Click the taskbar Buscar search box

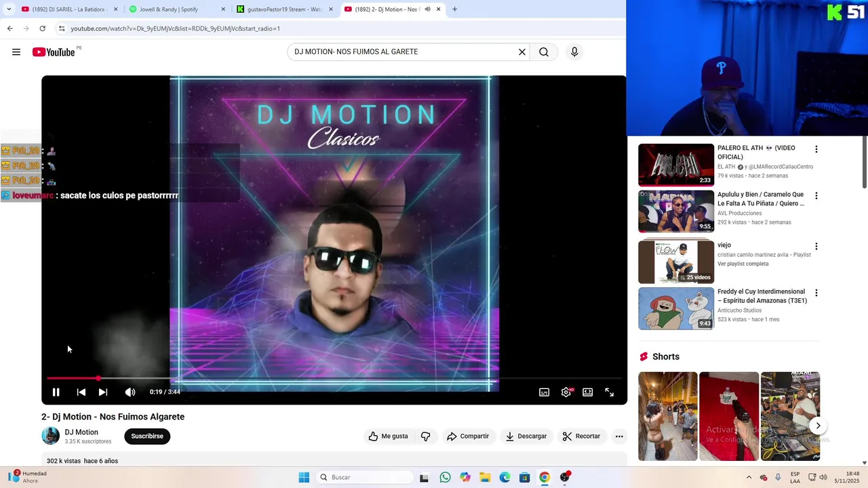pyautogui.click(x=365, y=477)
